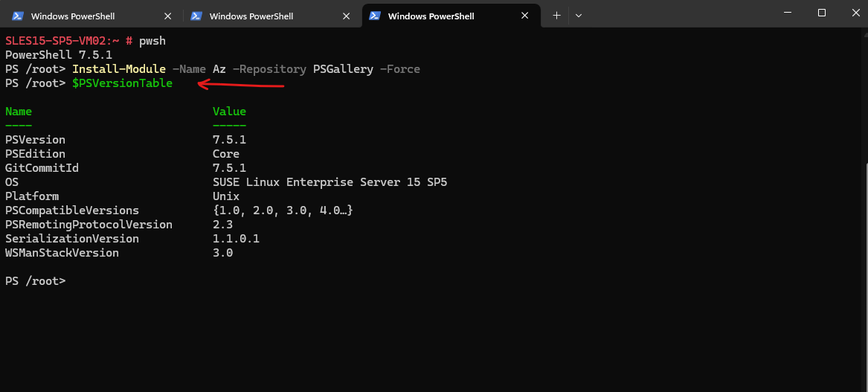Click the SUSE Linux Enterprise Server value
Screen dimensions: 868x392
(x=329, y=182)
